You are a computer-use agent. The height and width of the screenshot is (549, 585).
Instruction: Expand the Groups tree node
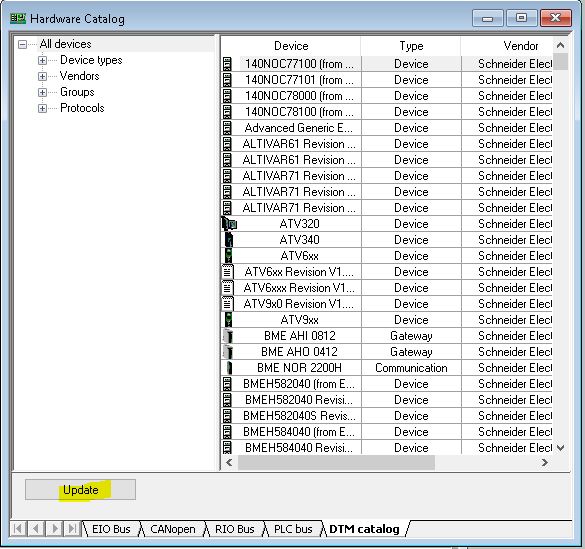tap(43, 92)
